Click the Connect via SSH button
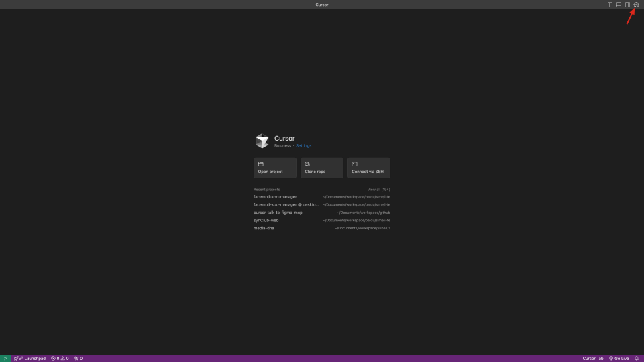Viewport: 644px width, 362px height. 369,168
